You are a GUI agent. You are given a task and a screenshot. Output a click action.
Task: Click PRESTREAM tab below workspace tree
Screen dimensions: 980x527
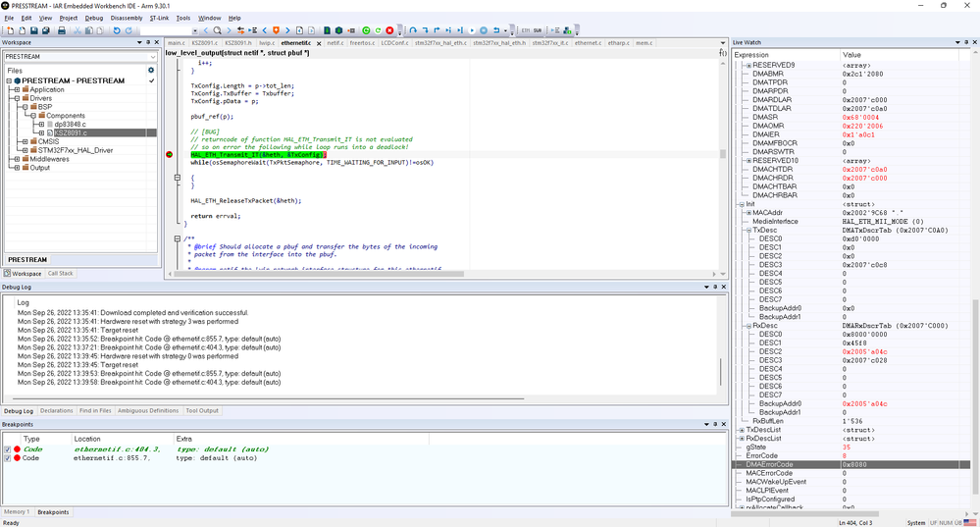pos(27,259)
